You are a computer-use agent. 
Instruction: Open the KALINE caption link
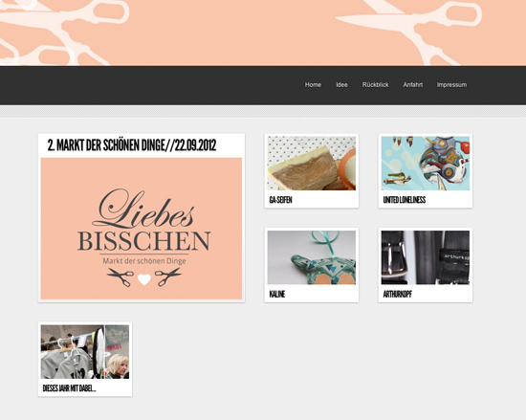tap(277, 295)
